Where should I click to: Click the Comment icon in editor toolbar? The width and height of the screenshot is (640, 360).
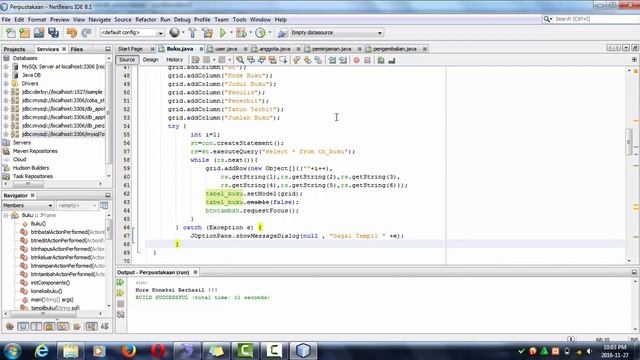(x=380, y=60)
